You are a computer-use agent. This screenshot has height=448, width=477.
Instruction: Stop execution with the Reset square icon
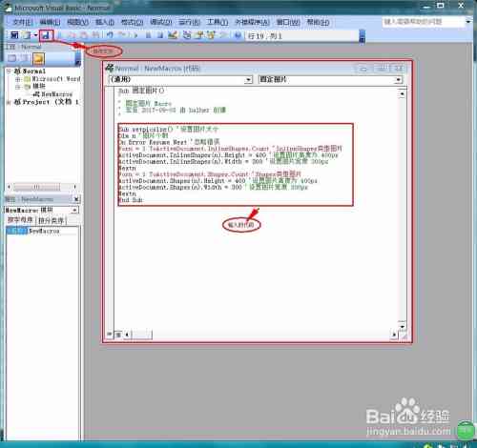pyautogui.click(x=160, y=35)
